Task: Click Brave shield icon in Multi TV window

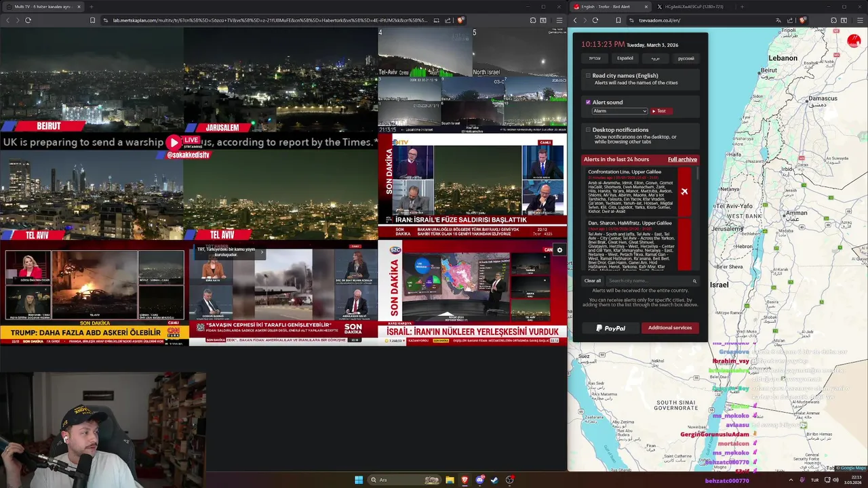Action: click(461, 20)
